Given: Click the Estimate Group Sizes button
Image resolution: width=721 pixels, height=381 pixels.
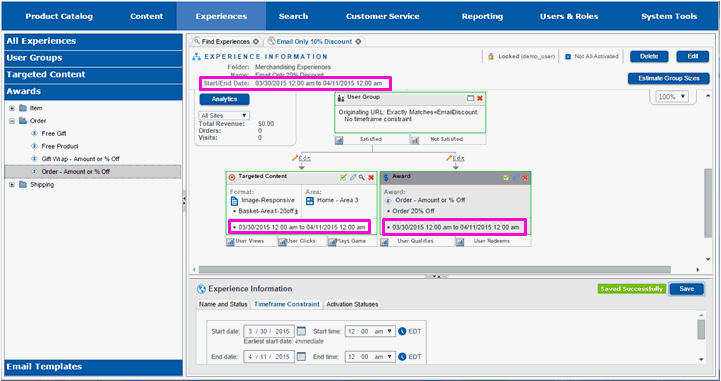Looking at the screenshot, I should [x=669, y=79].
